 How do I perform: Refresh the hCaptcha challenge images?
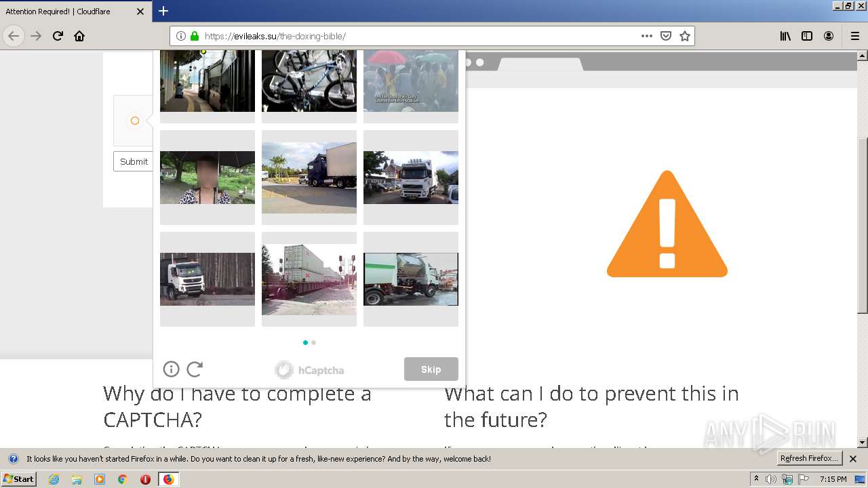pyautogui.click(x=195, y=369)
